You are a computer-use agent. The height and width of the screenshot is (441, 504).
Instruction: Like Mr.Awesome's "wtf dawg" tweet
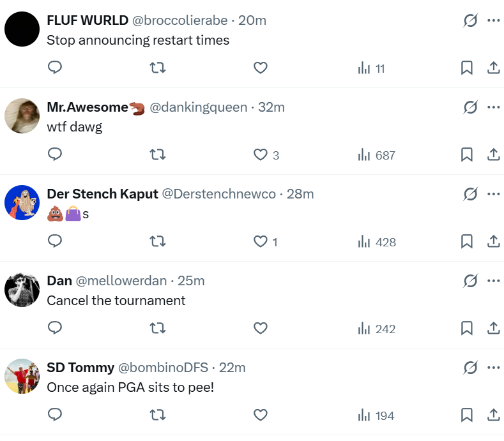click(260, 154)
